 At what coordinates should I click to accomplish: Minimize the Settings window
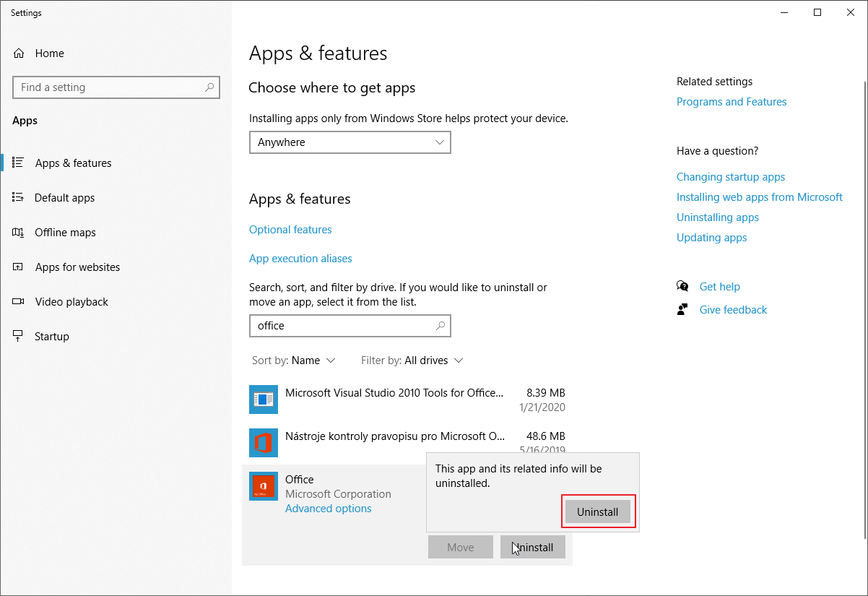[784, 12]
